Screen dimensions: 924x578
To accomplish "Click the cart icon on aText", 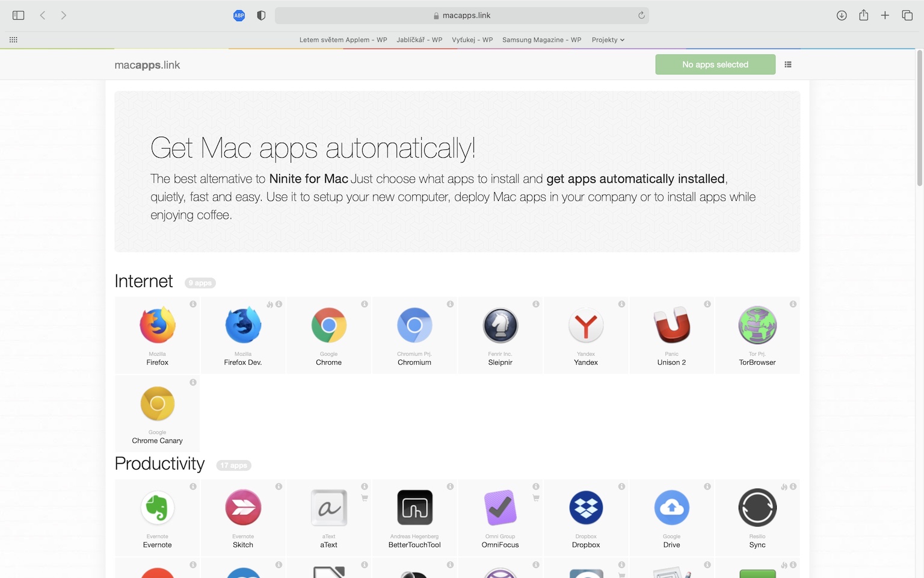I will click(365, 498).
